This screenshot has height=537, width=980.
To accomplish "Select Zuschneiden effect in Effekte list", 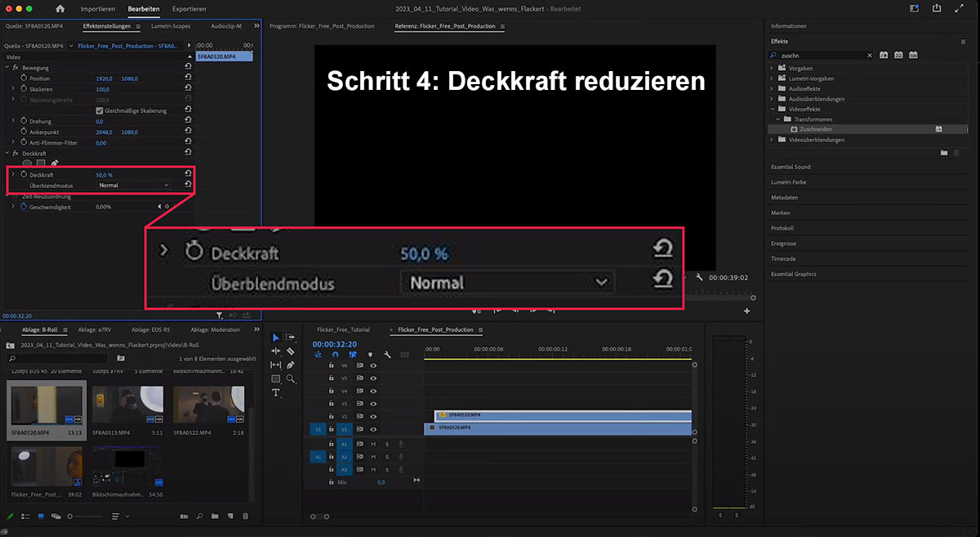I will click(870, 129).
